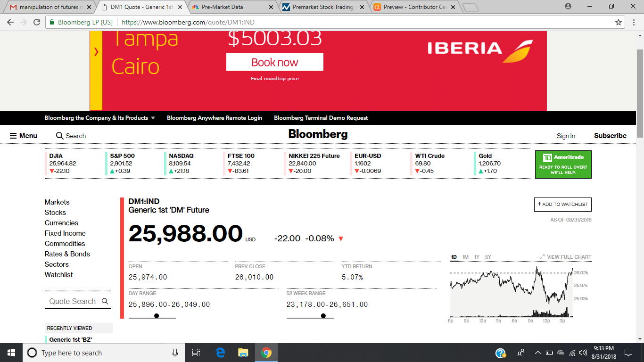
Task: Click the volume speaker tray icon
Action: tap(583, 353)
